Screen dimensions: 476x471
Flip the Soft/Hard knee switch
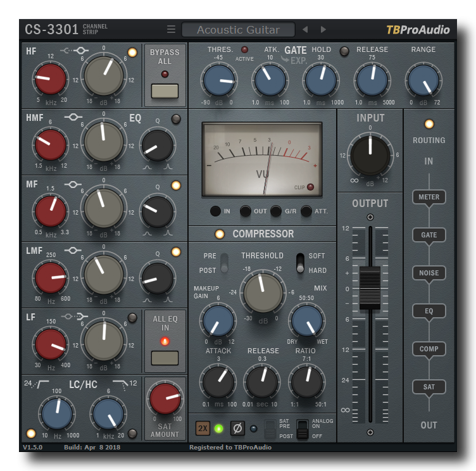pos(301,263)
